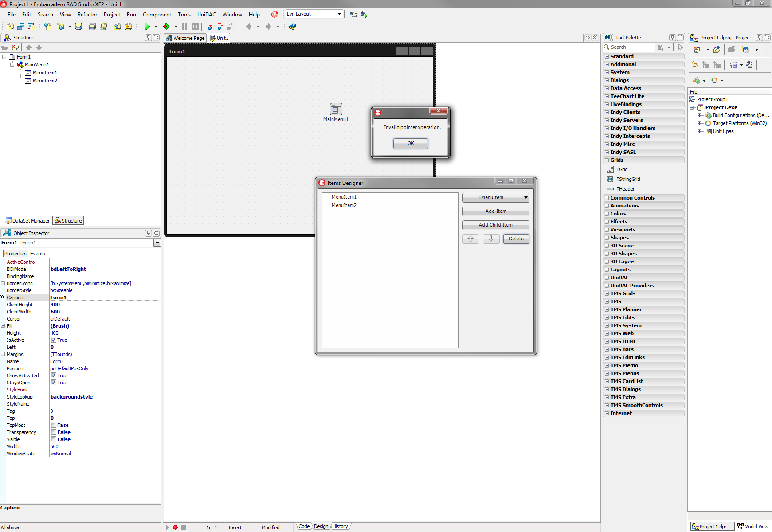
Task: Switch to the Welcome Page tab
Action: tap(185, 38)
